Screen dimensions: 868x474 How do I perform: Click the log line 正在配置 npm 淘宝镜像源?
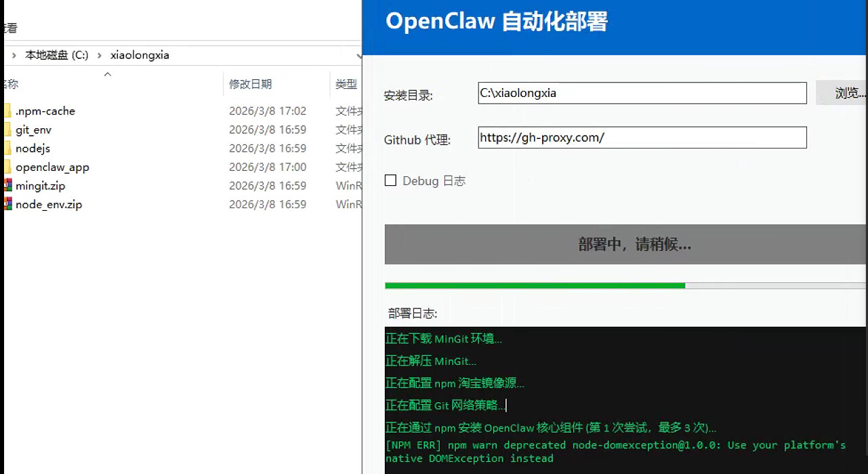tap(455, 383)
